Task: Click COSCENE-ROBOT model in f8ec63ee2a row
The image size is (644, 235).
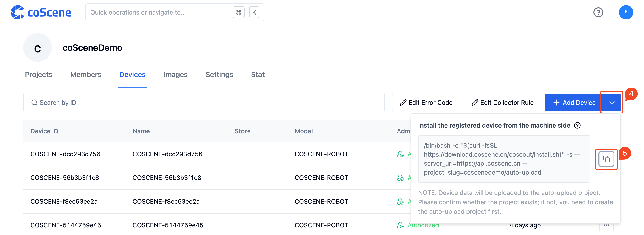Action: 321,202
